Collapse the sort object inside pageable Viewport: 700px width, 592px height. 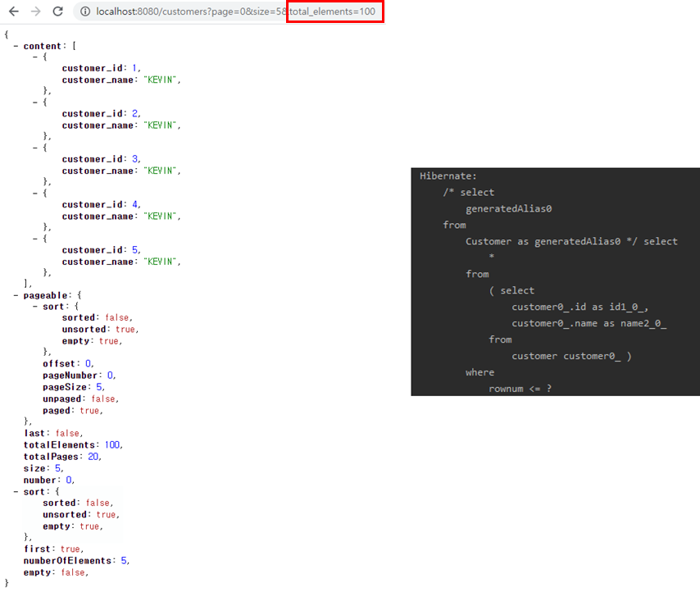click(34, 307)
